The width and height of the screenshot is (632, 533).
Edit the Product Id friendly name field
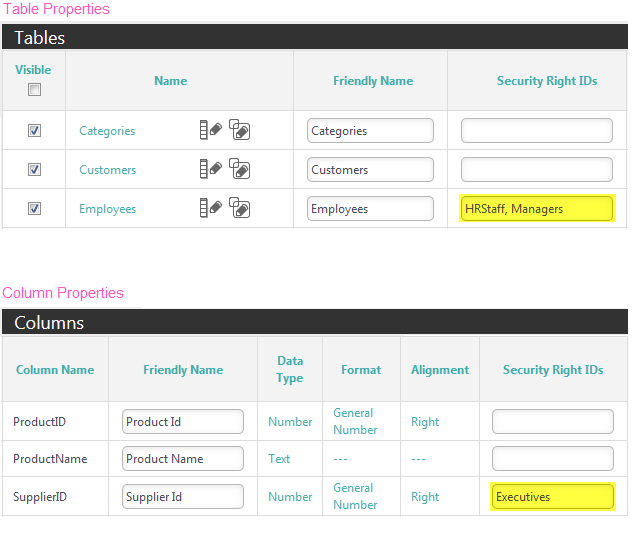tap(183, 421)
